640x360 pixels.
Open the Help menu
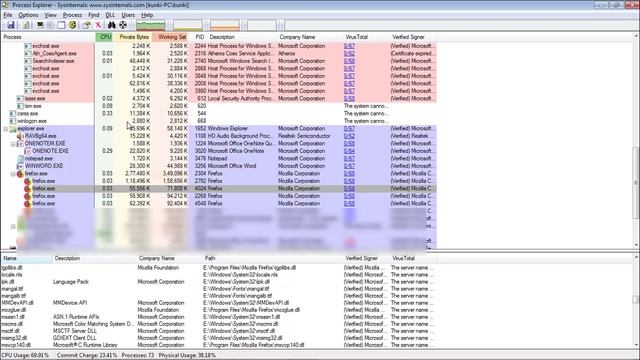click(x=147, y=15)
